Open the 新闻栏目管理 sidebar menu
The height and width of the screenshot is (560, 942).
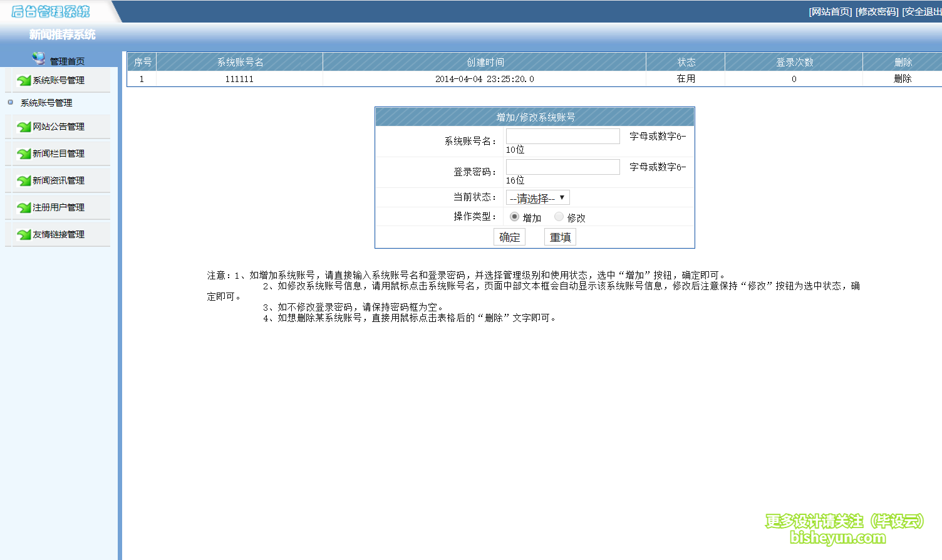point(58,153)
